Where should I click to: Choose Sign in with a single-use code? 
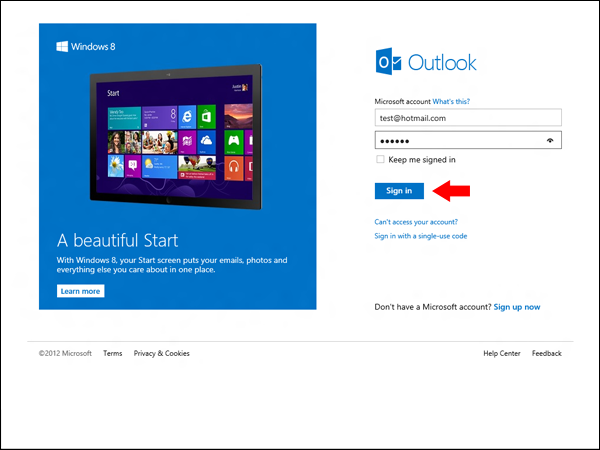click(x=421, y=236)
